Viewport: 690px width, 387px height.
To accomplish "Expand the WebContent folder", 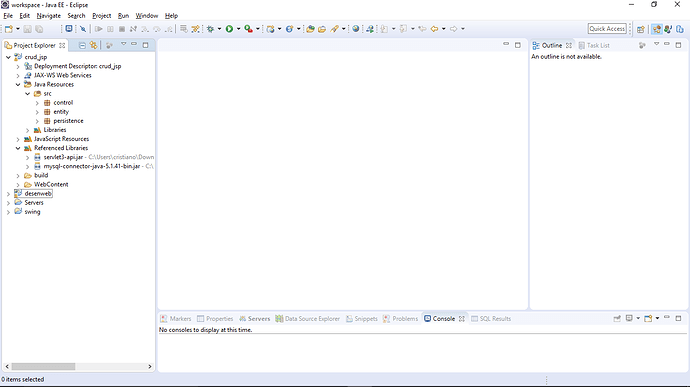I will coord(18,185).
